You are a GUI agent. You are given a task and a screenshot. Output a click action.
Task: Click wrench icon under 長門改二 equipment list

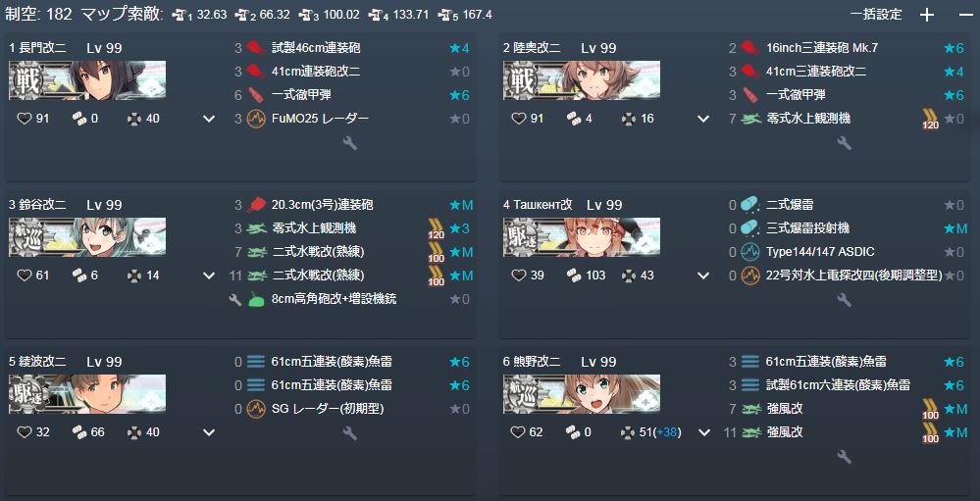click(350, 144)
